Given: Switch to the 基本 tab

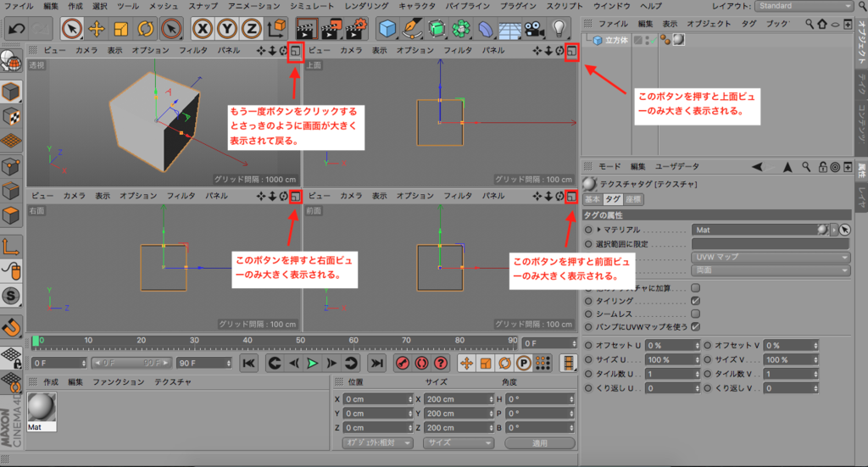Looking at the screenshot, I should (593, 199).
